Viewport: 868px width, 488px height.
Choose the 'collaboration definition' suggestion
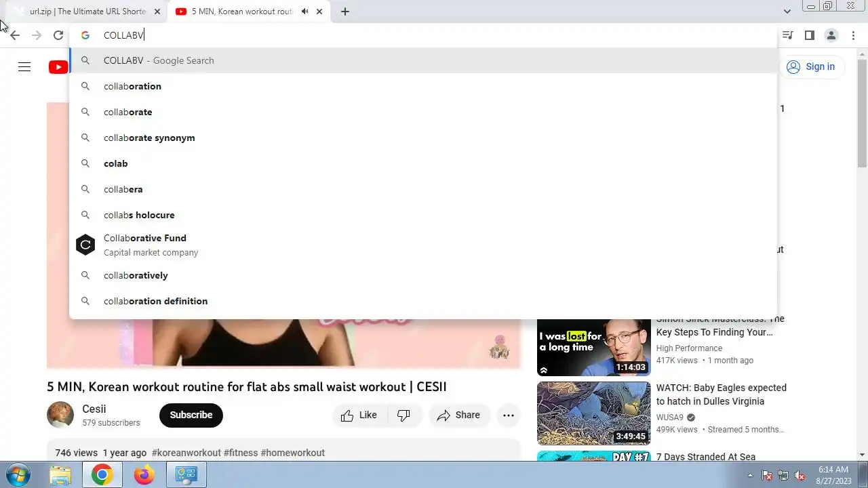click(423, 301)
